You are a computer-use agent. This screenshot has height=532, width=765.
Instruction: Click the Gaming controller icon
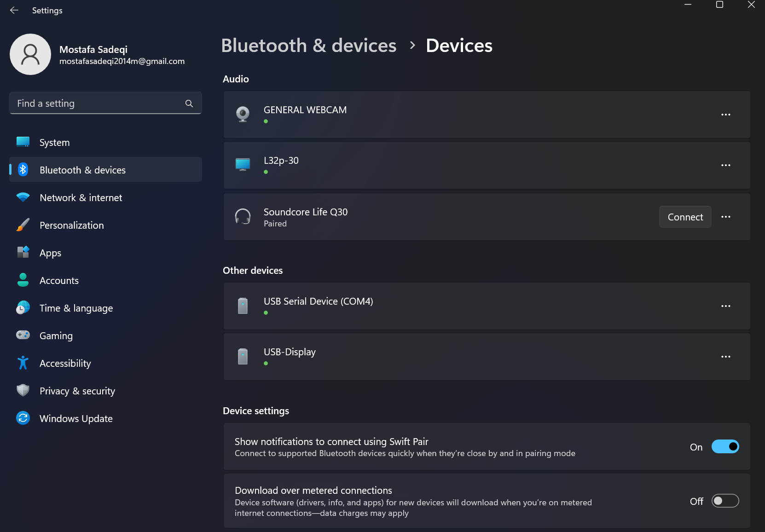pos(23,335)
